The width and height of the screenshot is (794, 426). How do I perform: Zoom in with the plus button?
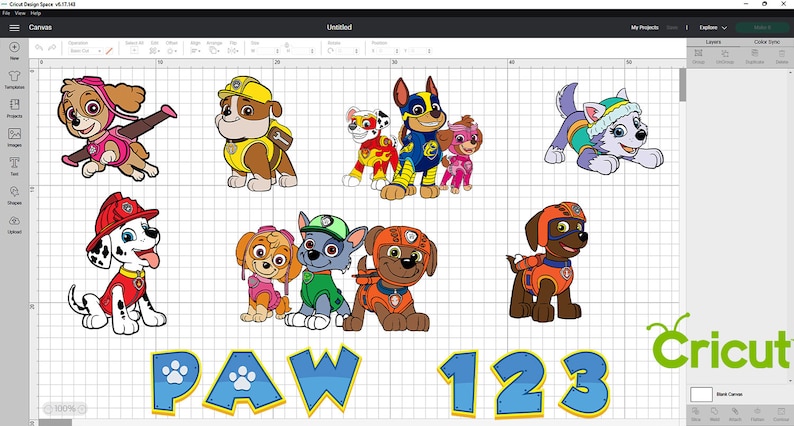[82, 409]
